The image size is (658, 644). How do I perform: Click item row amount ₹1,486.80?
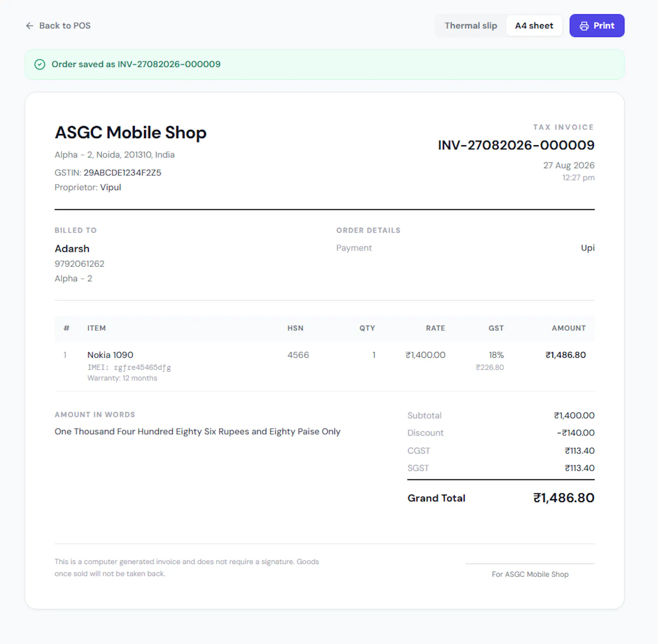(x=565, y=355)
